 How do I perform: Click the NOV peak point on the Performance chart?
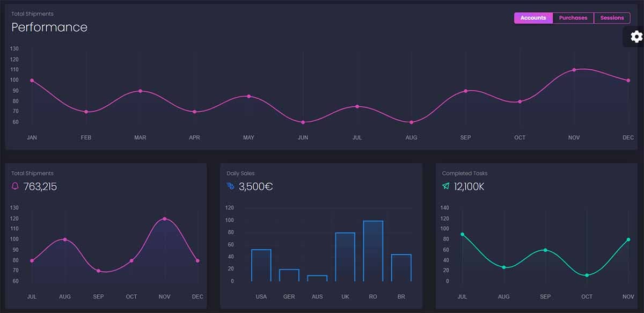tap(574, 69)
